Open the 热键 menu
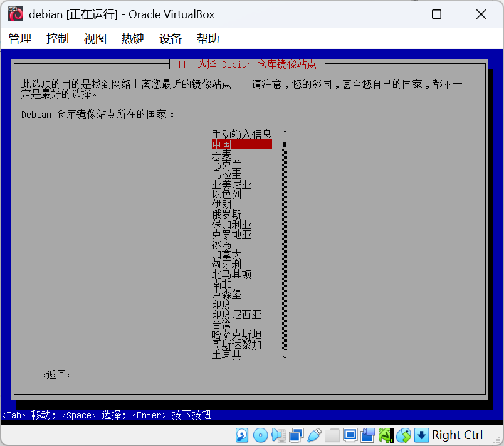The image size is (504, 446). [x=133, y=39]
